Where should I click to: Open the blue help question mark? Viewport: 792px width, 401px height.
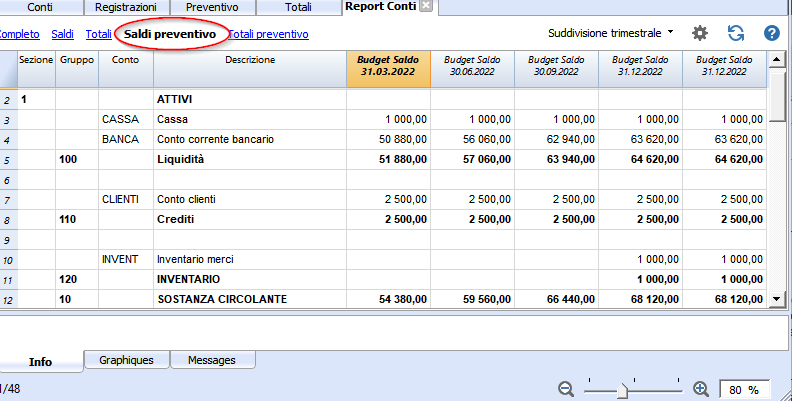point(771,33)
